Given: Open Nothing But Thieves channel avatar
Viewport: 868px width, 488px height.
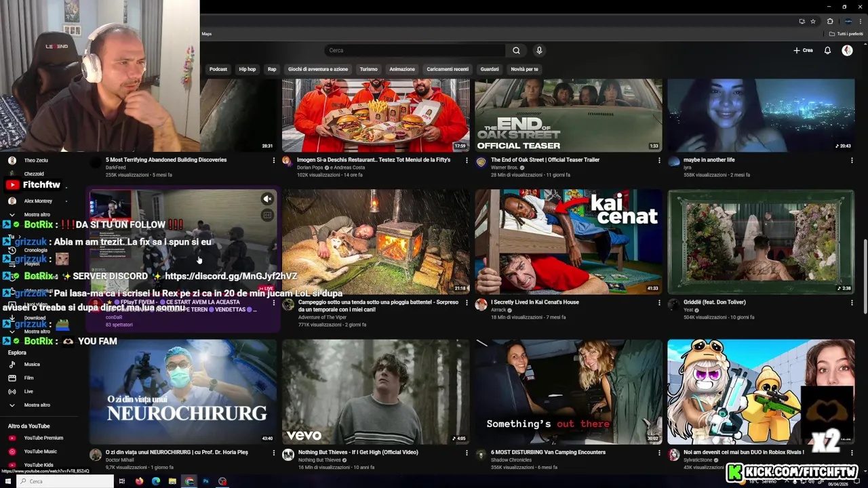Looking at the screenshot, I should pos(288,454).
